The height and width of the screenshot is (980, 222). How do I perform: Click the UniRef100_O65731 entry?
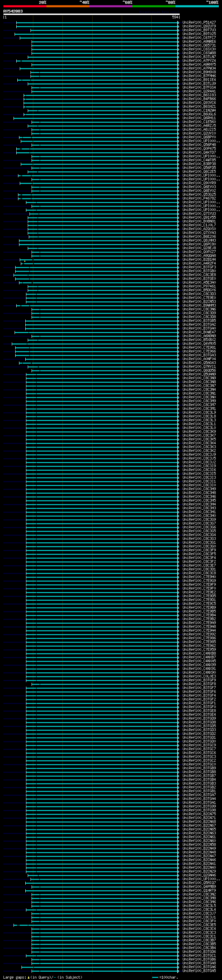199,45
